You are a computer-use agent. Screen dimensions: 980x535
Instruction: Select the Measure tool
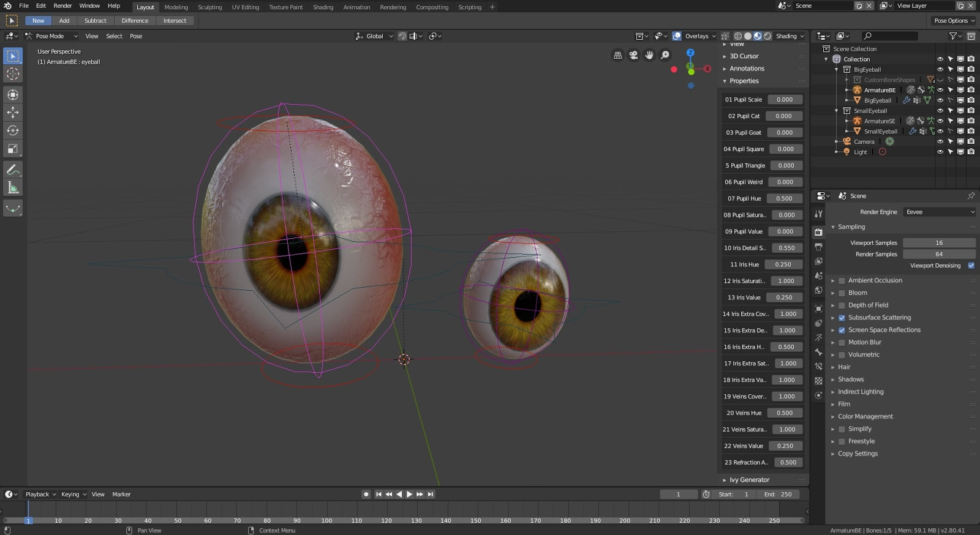click(x=12, y=188)
